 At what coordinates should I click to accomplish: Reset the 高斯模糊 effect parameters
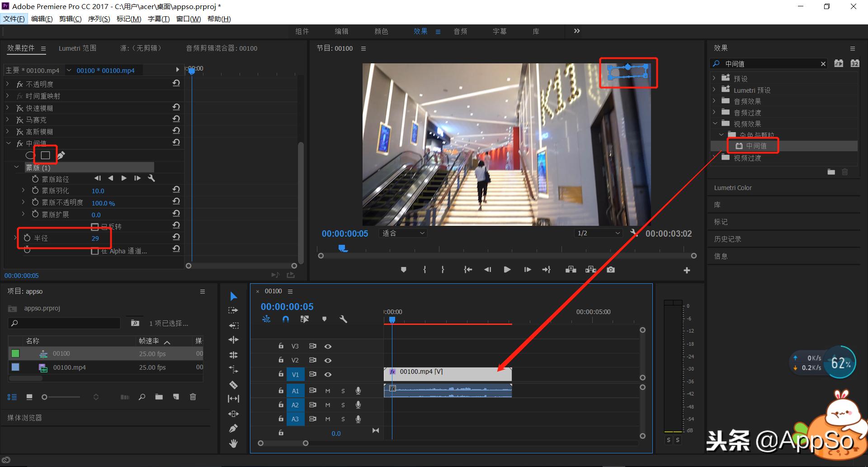176,131
